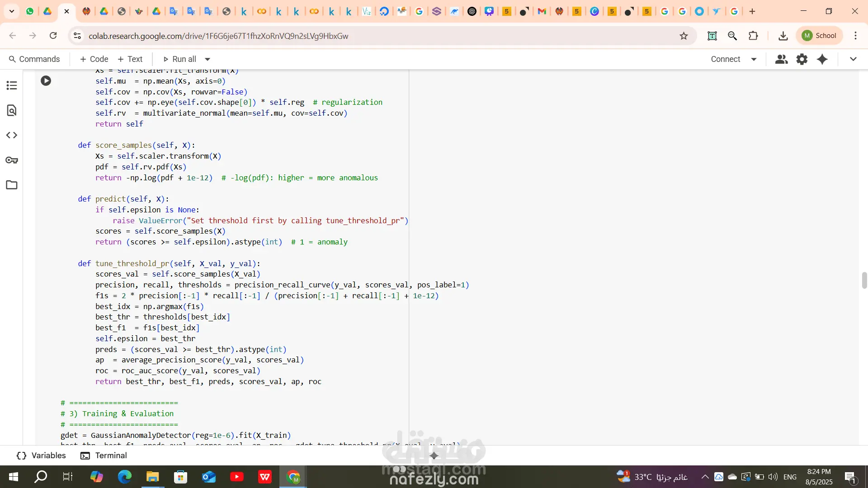Open Terminal panel tab

coord(104,455)
